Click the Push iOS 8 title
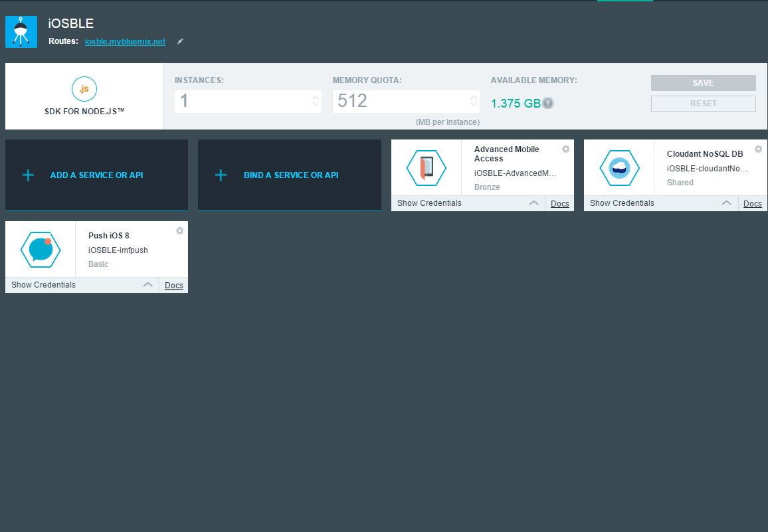This screenshot has height=532, width=768. (x=109, y=236)
